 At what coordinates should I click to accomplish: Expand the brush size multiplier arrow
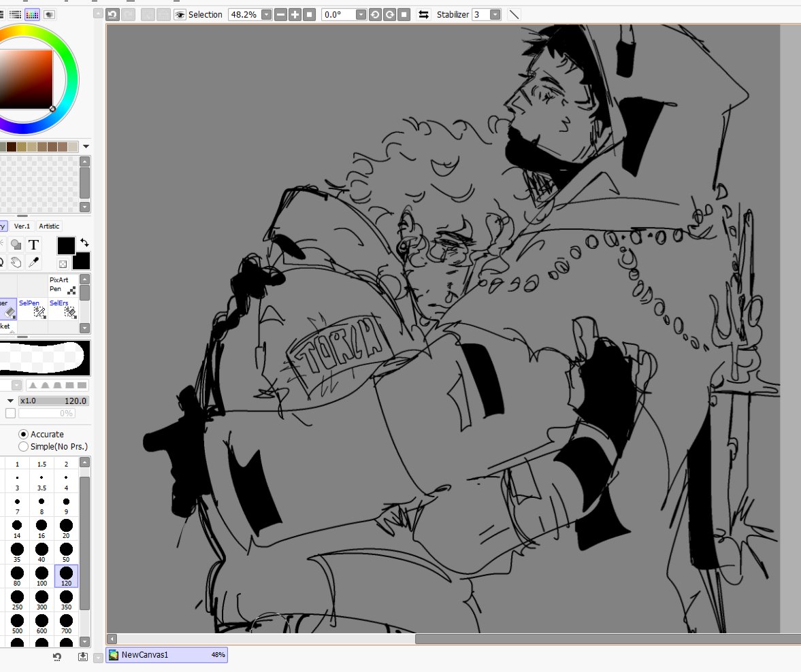[10, 401]
